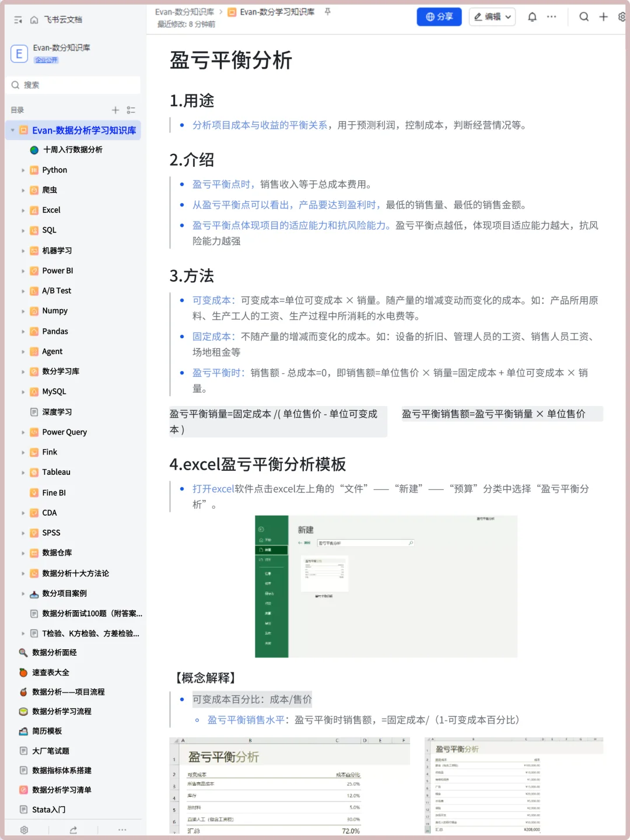Open the Stata入门 document
Viewport: 630px width, 840px height.
coord(48,810)
